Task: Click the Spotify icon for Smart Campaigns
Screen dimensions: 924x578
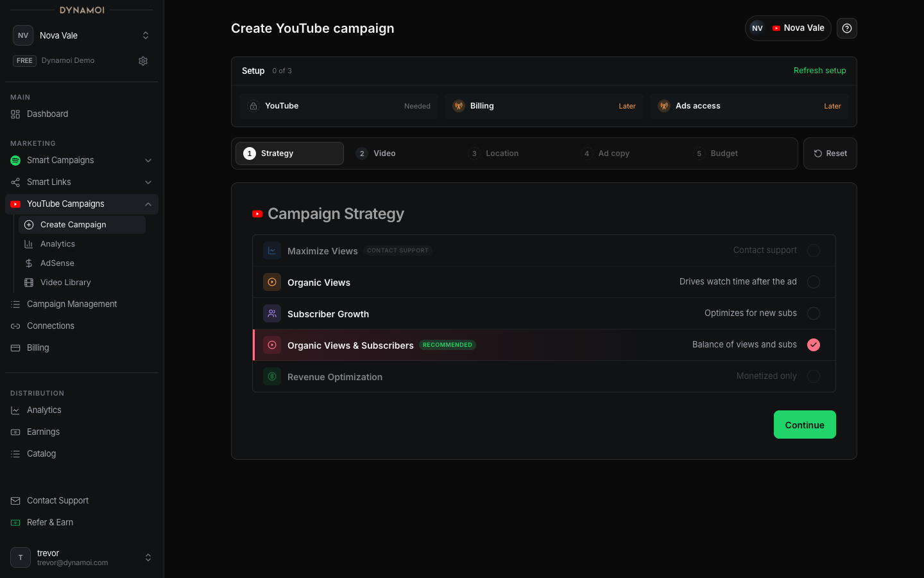Action: (15, 161)
